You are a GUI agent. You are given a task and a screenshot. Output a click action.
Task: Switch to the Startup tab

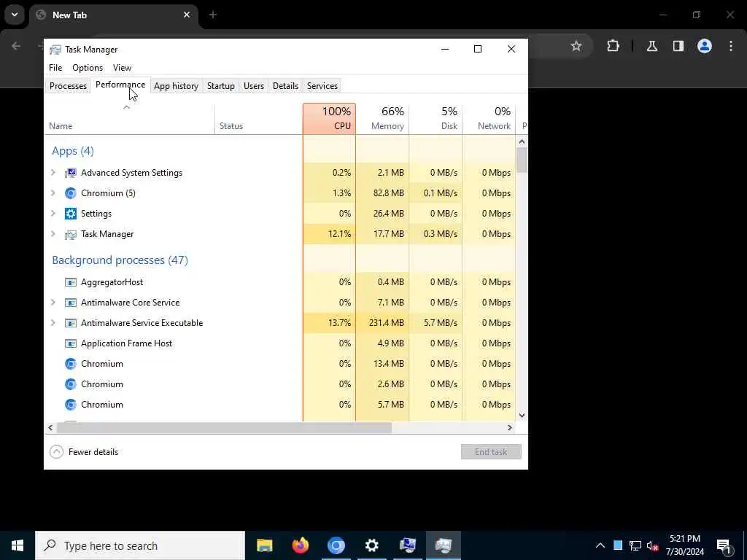pos(220,86)
